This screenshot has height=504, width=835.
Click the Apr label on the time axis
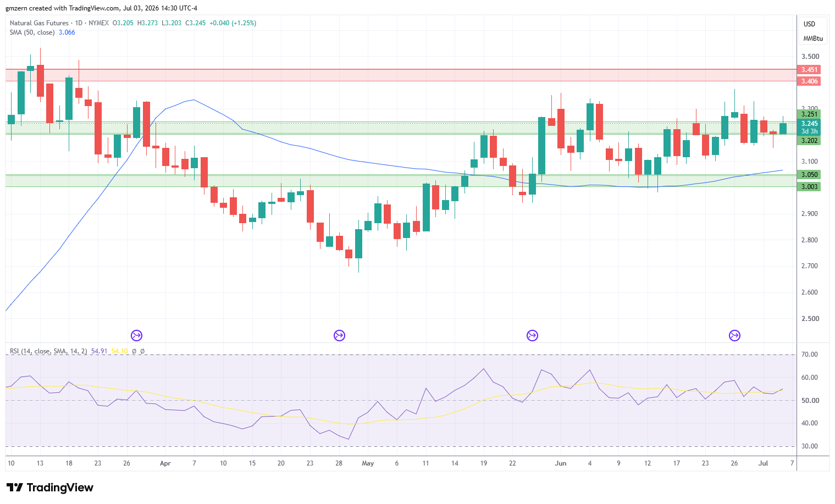coord(165,463)
